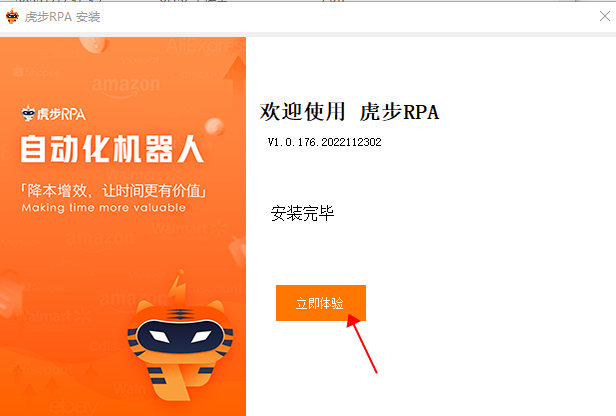Click the Making time more valuable tagline
Viewport: 616px width, 416px height.
[104, 208]
